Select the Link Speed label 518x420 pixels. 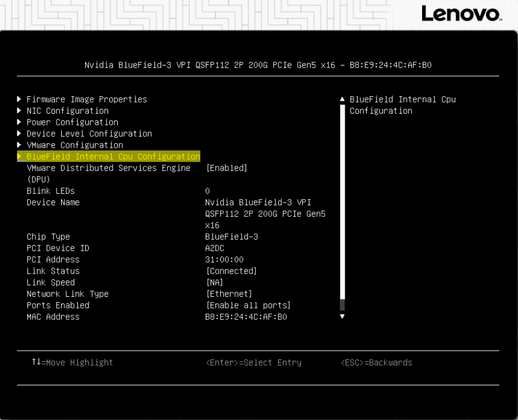pos(50,282)
